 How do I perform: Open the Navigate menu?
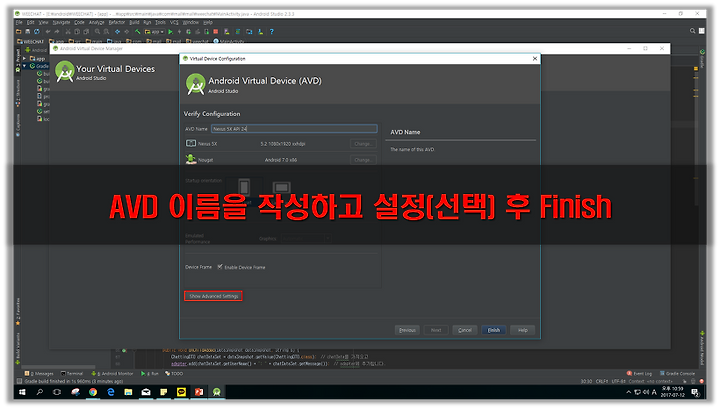pos(61,22)
